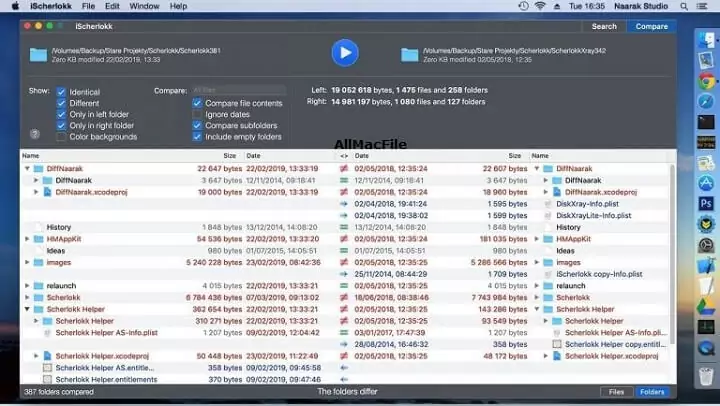
Task: Click left arrow icon for Scherlokk Helper.entitlements row
Action: [x=344, y=379]
